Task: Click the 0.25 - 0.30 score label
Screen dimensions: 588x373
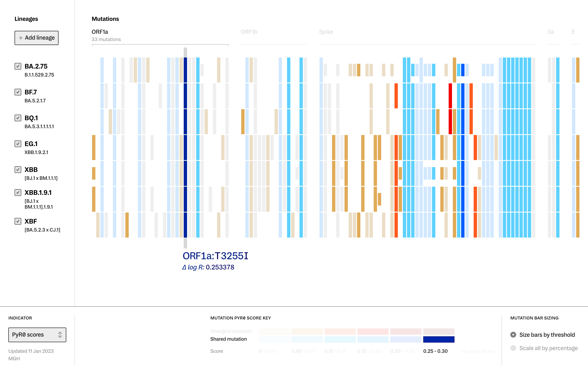Action: 435,351
